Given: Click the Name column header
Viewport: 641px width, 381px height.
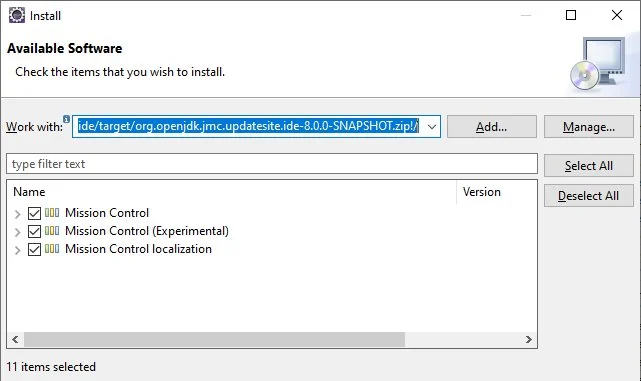Looking at the screenshot, I should pyautogui.click(x=231, y=192).
